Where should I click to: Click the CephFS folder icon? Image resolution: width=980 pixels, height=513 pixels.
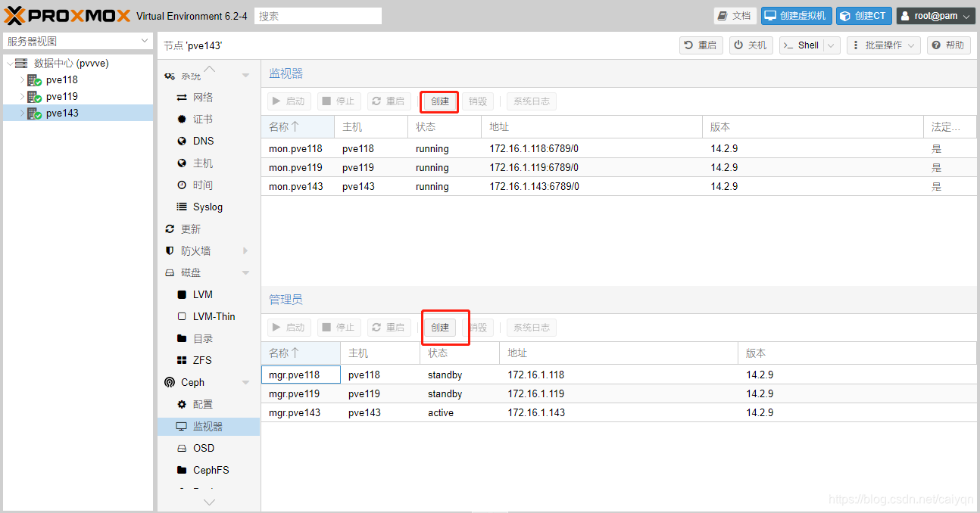[x=182, y=471]
